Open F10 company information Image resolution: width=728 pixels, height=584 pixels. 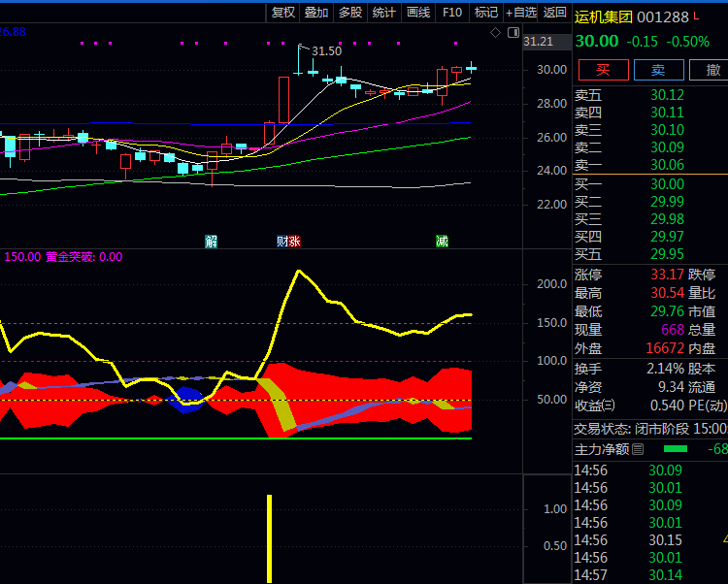coord(452,13)
